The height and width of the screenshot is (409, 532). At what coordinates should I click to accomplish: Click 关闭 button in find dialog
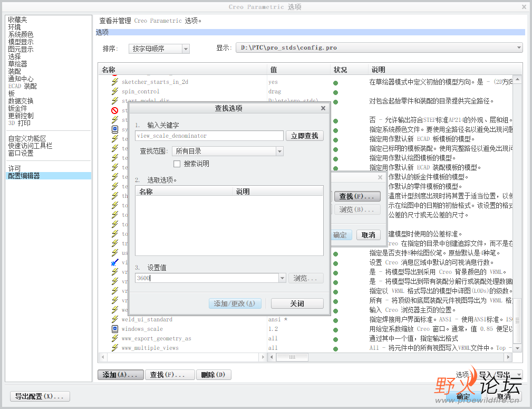coord(297,303)
